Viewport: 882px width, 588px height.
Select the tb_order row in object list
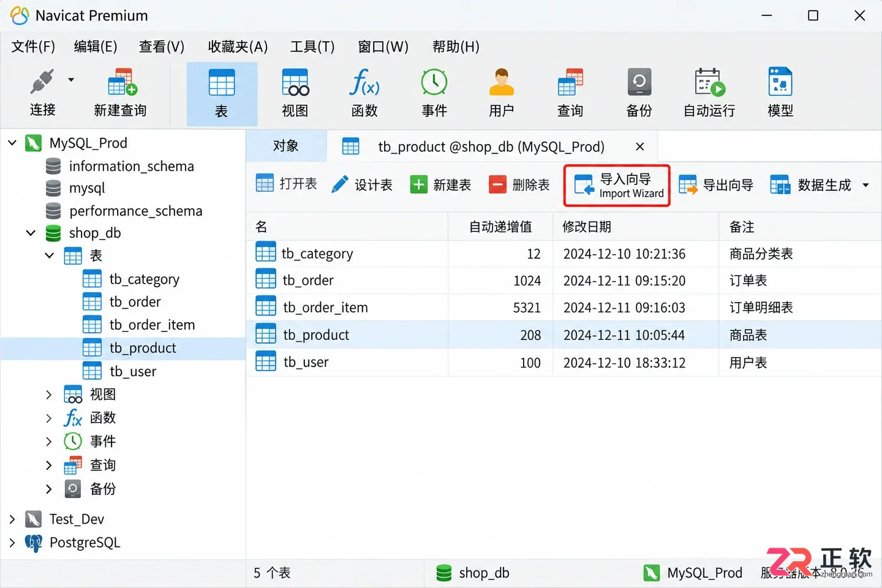click(x=563, y=281)
